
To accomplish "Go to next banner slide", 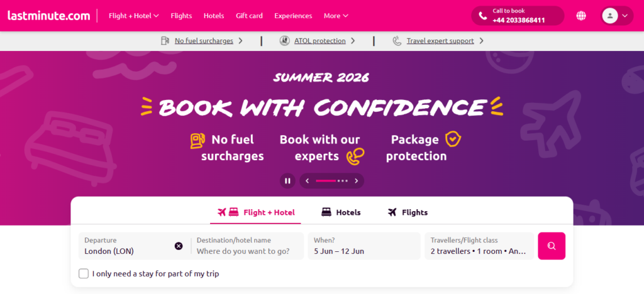I will pyautogui.click(x=357, y=181).
